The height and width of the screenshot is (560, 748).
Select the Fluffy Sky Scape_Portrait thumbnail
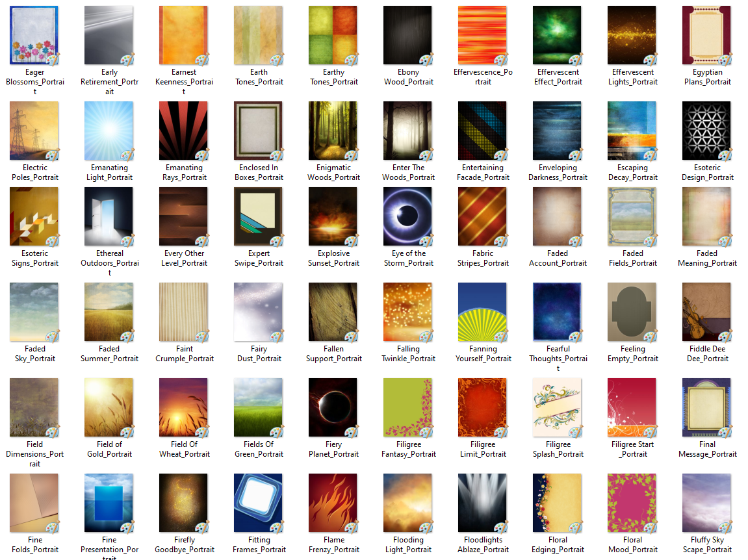(x=707, y=503)
